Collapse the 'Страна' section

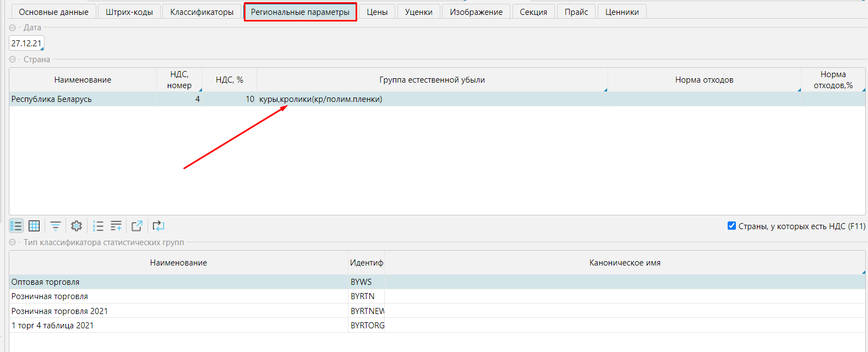[13, 59]
